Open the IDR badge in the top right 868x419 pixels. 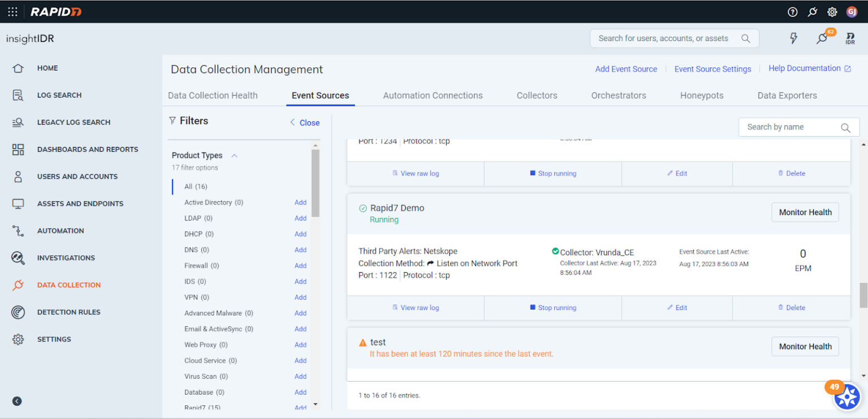(850, 38)
